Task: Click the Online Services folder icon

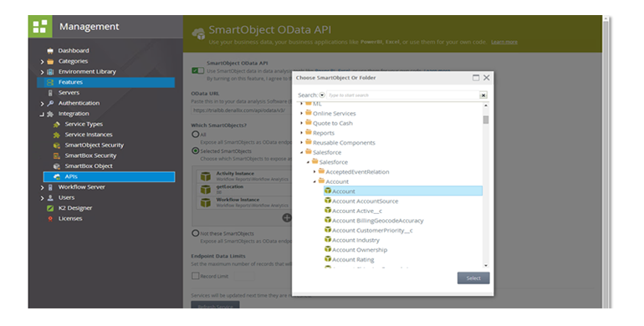Action: pyautogui.click(x=309, y=113)
